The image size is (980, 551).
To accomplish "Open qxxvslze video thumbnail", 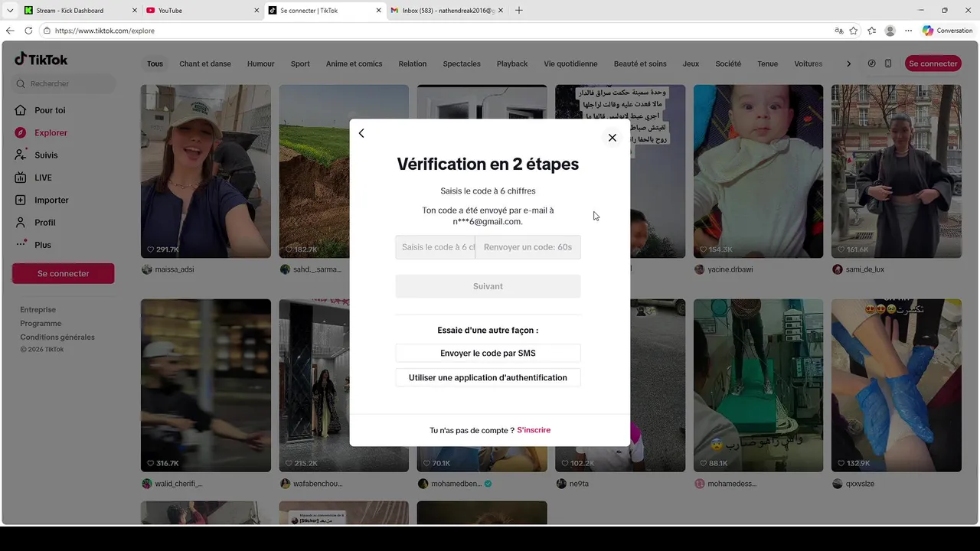I will 897,385.
